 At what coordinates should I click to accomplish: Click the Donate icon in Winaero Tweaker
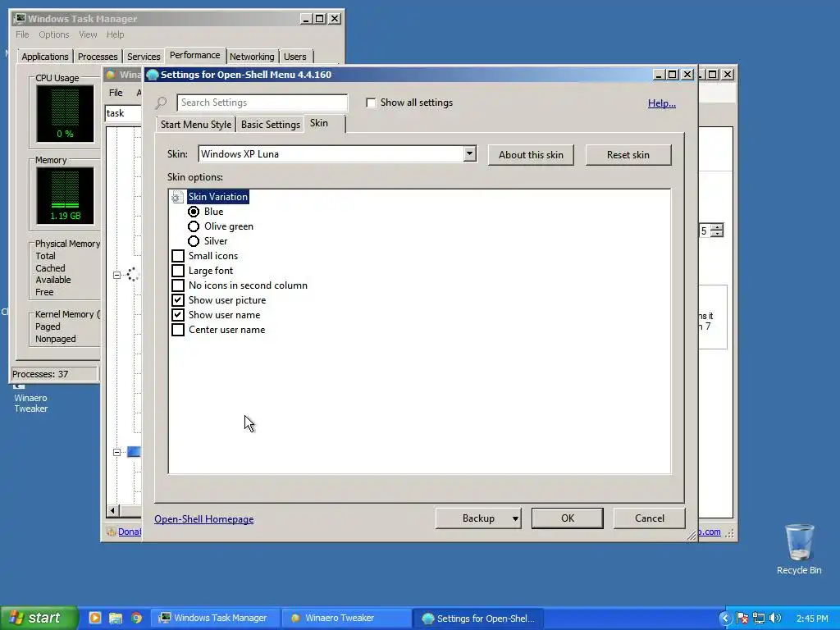pos(112,532)
